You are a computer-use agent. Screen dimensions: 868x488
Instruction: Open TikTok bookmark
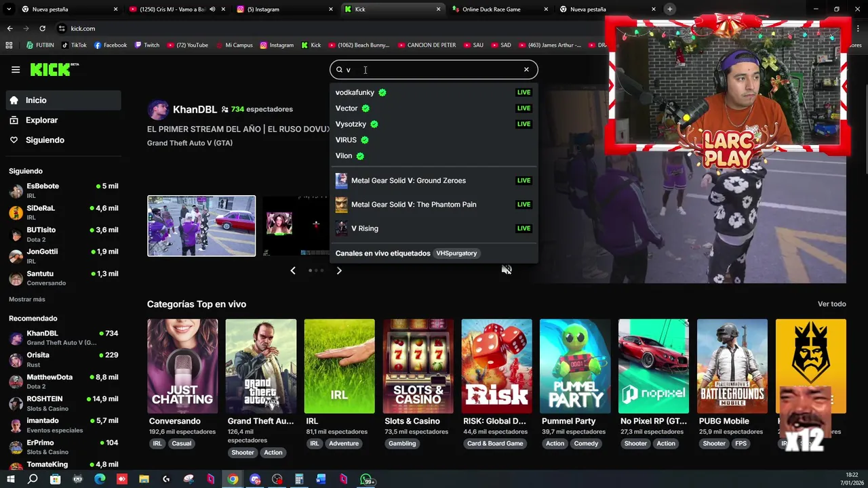coord(74,45)
